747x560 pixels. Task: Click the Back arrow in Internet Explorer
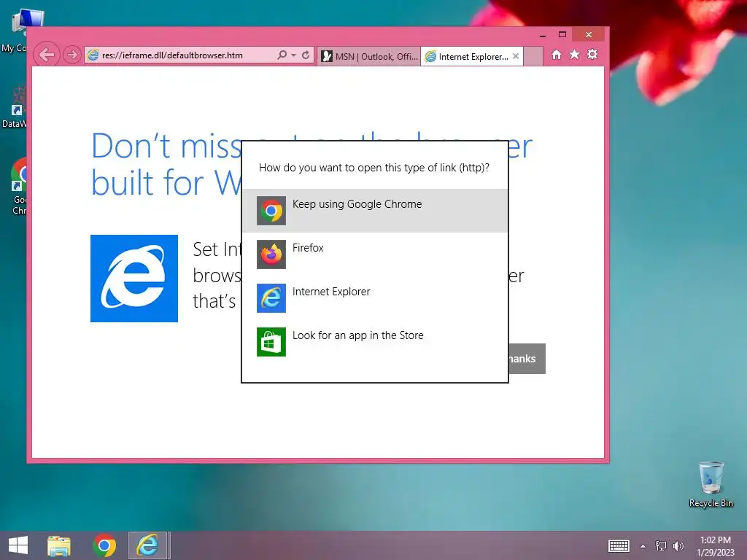[46, 55]
